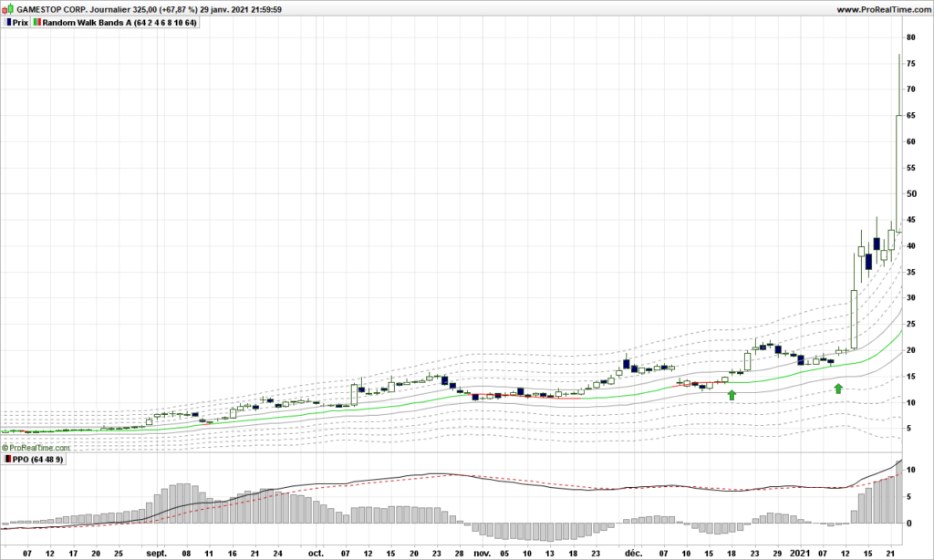Open the Prix legend label
The height and width of the screenshot is (560, 934).
pos(20,23)
